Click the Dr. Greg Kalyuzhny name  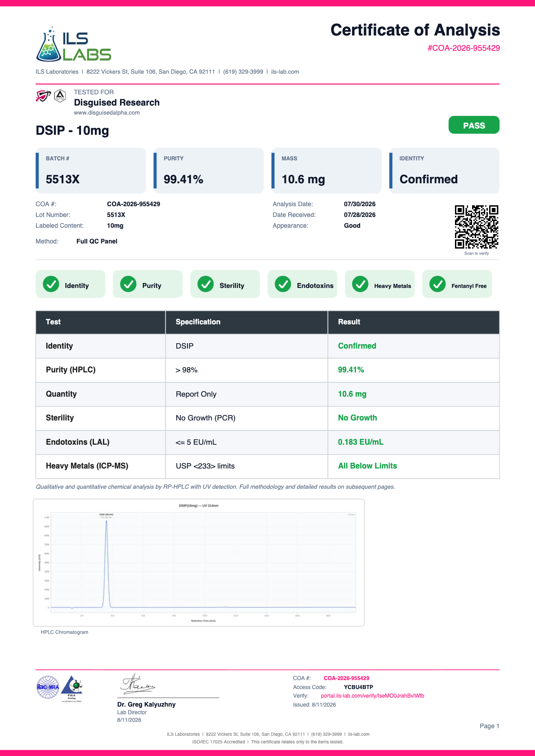coord(147,704)
